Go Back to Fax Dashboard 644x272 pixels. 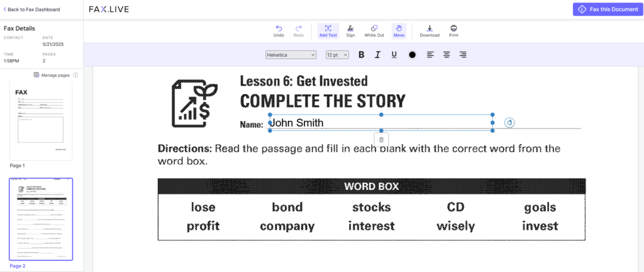(31, 9)
